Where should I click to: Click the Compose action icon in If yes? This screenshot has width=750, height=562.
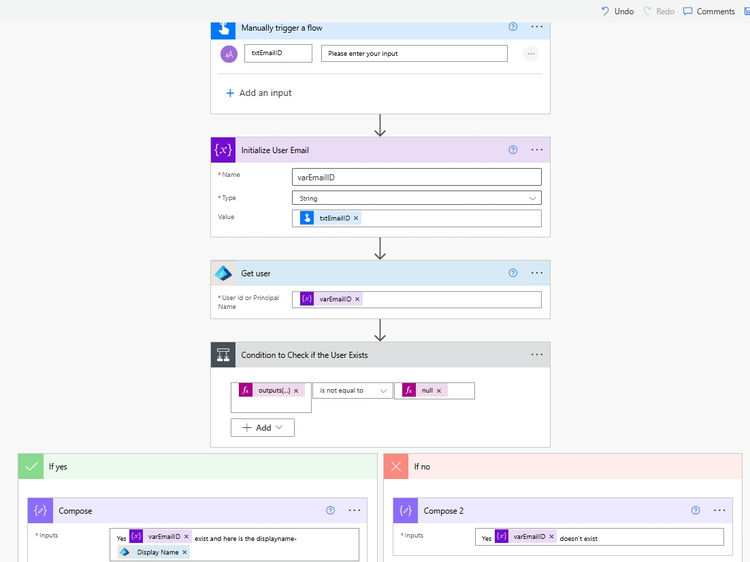[x=40, y=510]
